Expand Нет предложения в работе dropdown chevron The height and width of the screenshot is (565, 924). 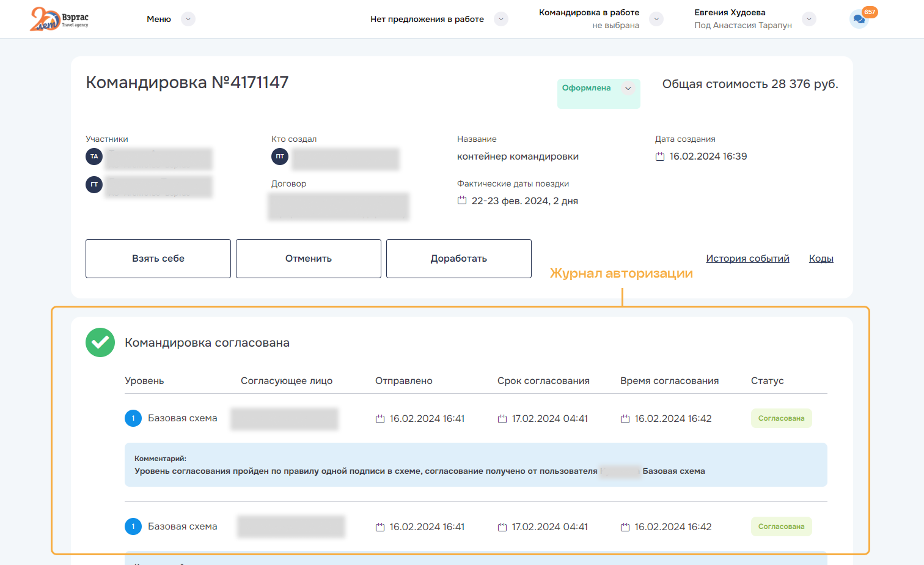point(501,19)
